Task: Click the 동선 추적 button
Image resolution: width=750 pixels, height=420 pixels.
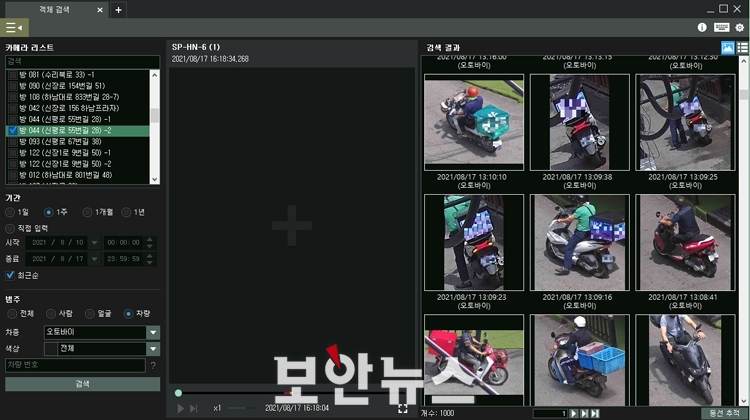Action: click(x=724, y=413)
